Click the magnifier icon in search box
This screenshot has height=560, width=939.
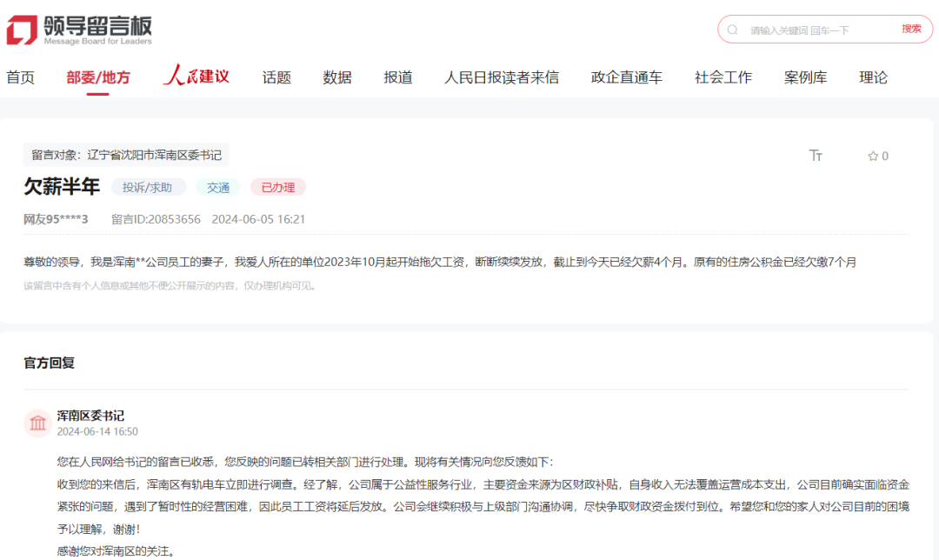733,30
